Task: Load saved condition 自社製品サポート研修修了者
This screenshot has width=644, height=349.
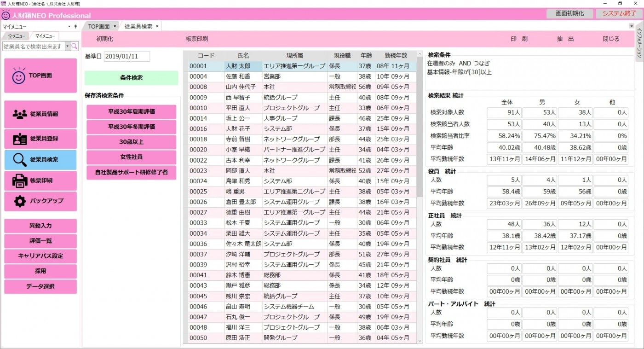Action: 132,173
